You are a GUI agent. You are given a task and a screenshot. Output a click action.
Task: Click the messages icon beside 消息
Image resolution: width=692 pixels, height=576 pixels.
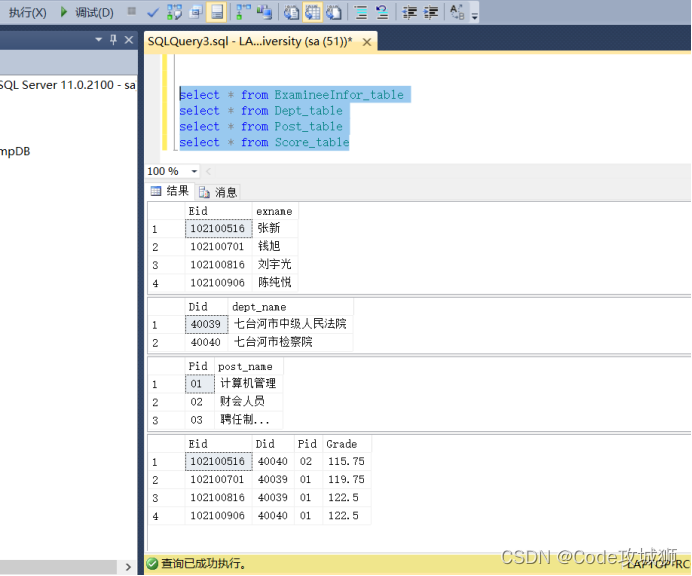(204, 192)
